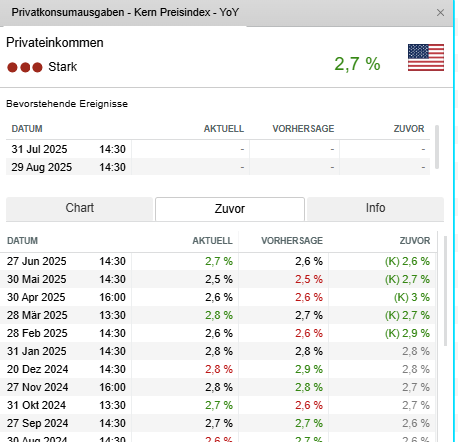This screenshot has height=442, width=458.
Task: Switch to the Info tab
Action: pos(375,208)
